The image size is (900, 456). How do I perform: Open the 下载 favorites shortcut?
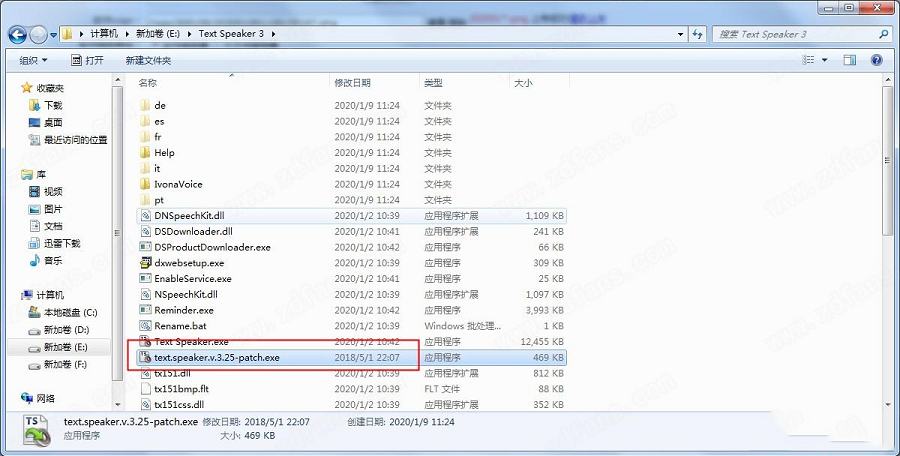[52, 105]
